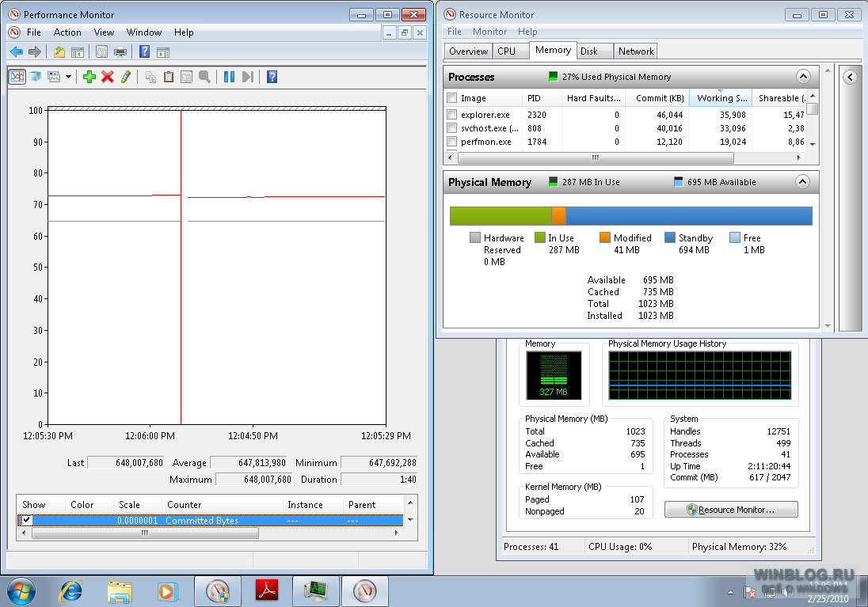Toggle the Highlight pen icon
Screen dimensions: 868x607
pyautogui.click(x=126, y=76)
